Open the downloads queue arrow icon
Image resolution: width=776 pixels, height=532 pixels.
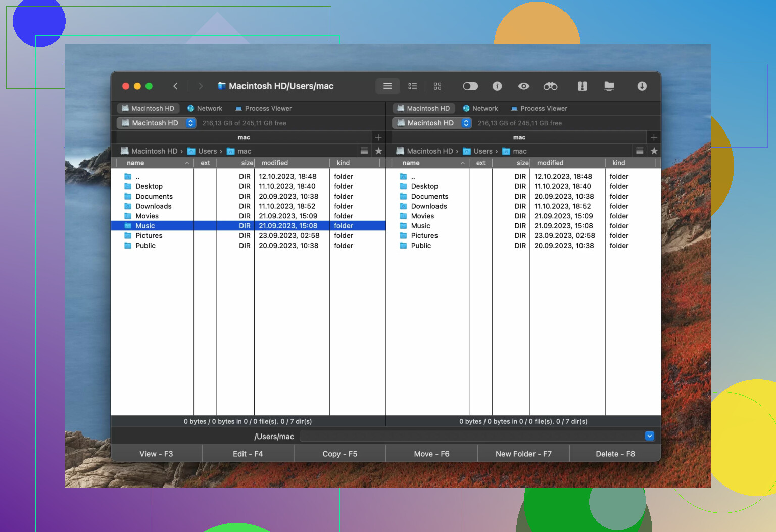pyautogui.click(x=642, y=86)
